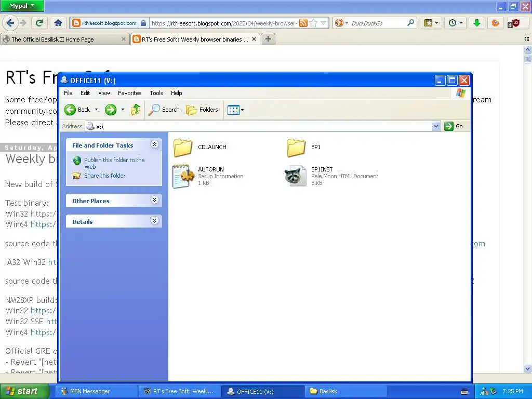Image resolution: width=532 pixels, height=399 pixels.
Task: Open the Forward history dropdown arrow in explorer
Action: click(123, 110)
